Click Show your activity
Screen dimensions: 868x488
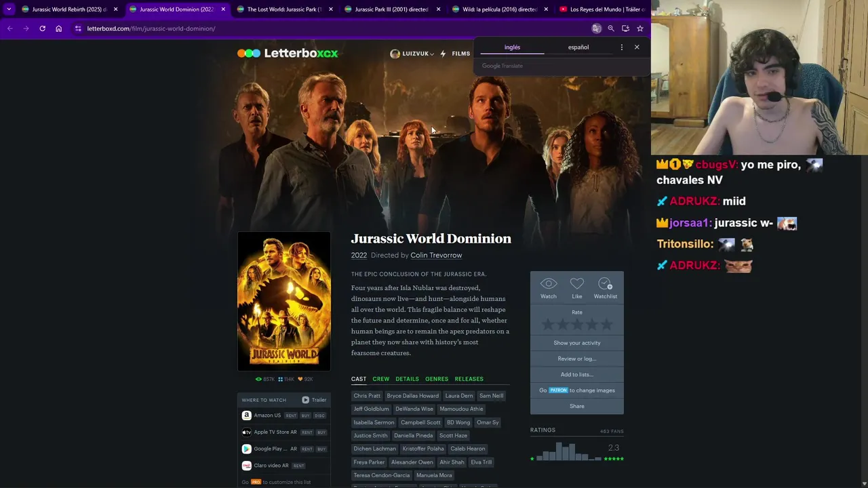click(x=577, y=343)
